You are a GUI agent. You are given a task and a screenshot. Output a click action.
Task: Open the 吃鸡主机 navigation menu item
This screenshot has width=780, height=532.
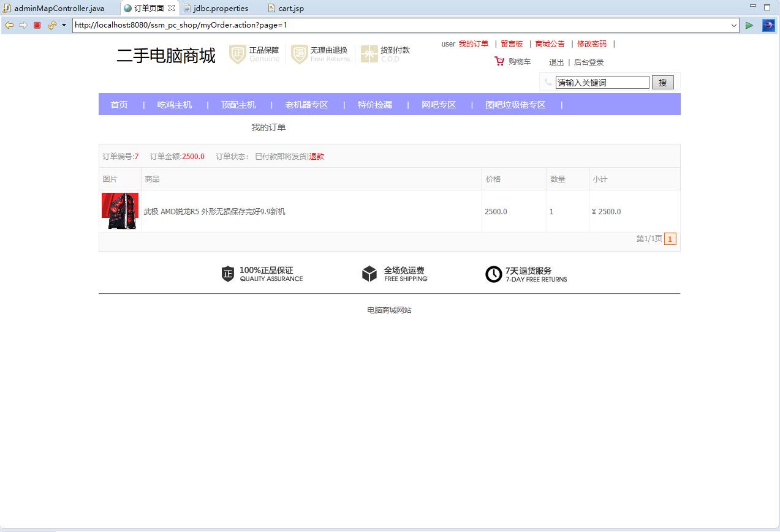(x=175, y=104)
